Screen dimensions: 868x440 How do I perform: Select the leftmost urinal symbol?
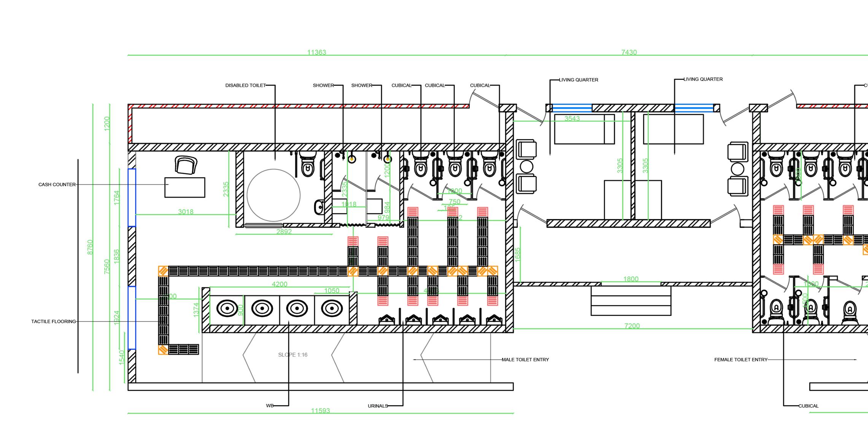pyautogui.click(x=386, y=319)
